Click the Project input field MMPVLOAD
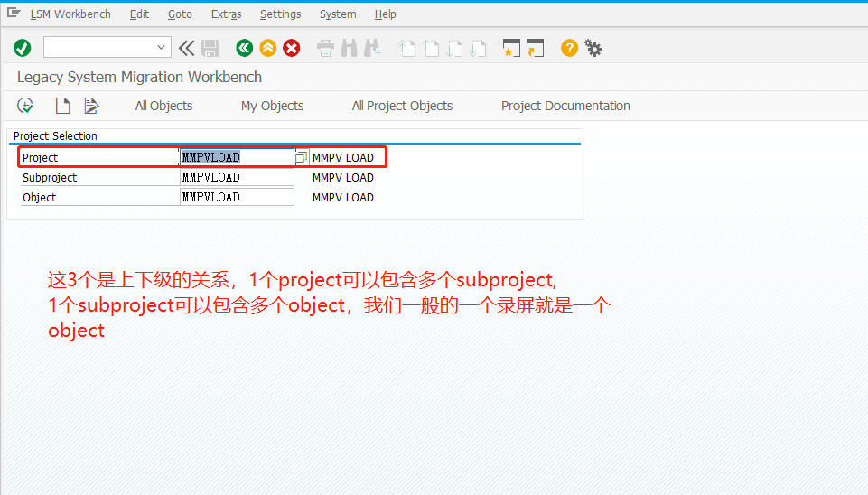The image size is (868, 495). (237, 157)
